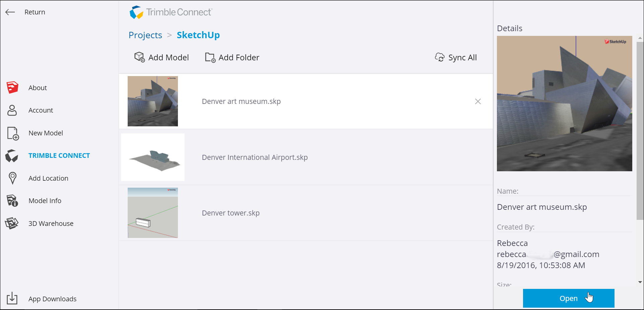Choose New Model in sidebar
This screenshot has height=310, width=644.
[46, 133]
